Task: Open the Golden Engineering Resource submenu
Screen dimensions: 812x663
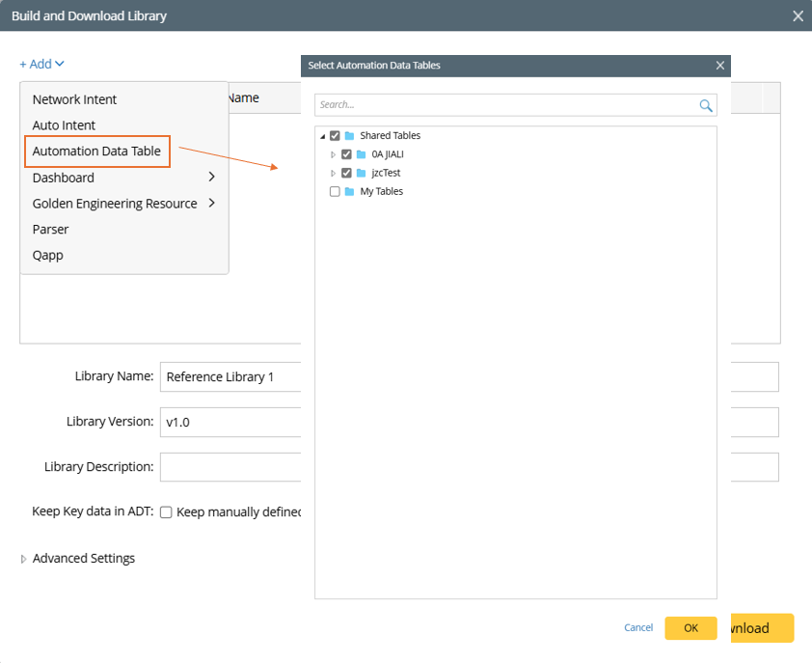Action: [x=115, y=204]
